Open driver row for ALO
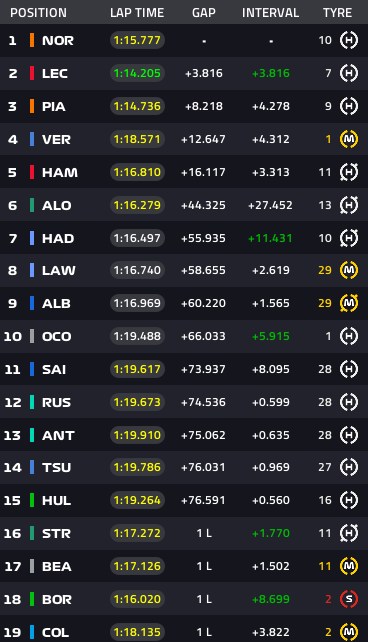 (184, 205)
